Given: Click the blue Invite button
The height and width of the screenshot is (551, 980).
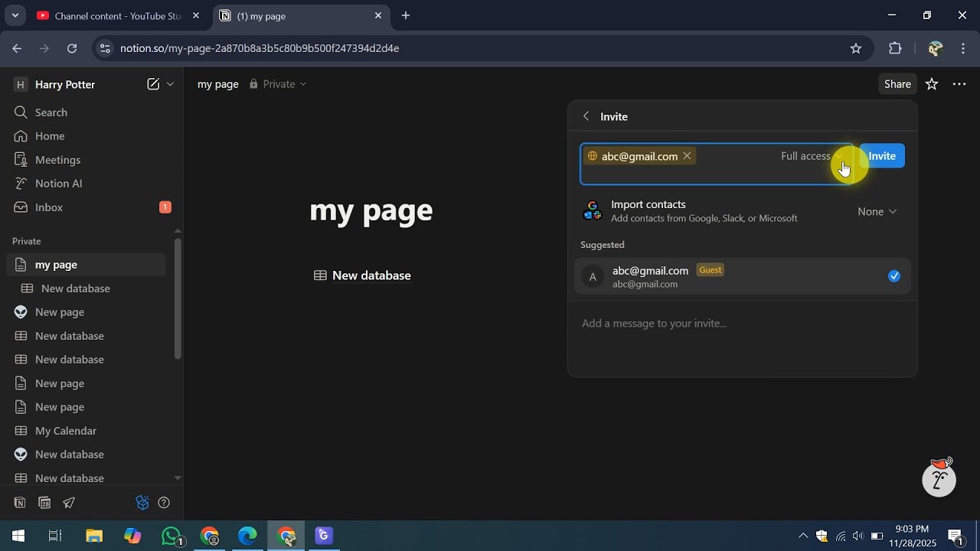Looking at the screenshot, I should click(x=882, y=156).
